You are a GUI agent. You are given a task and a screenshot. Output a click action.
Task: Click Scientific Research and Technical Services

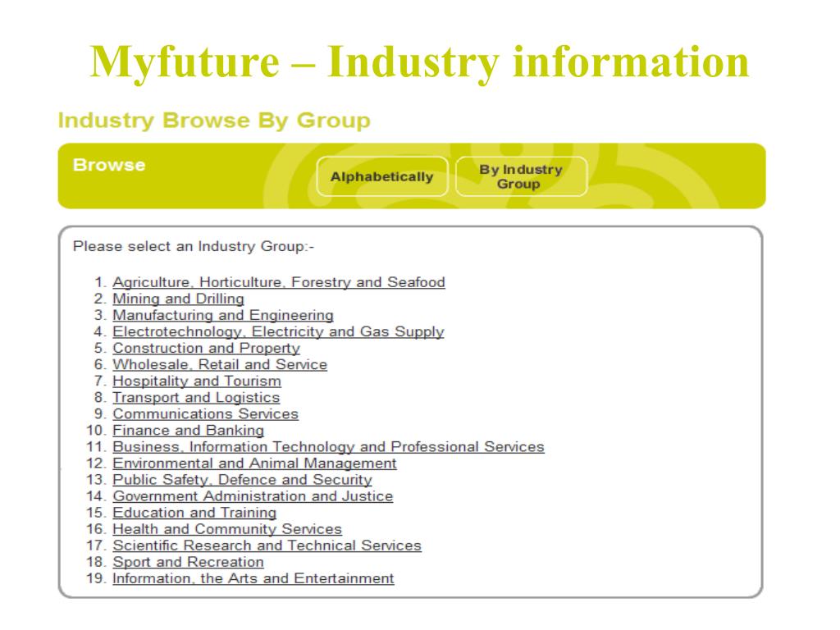coord(267,546)
